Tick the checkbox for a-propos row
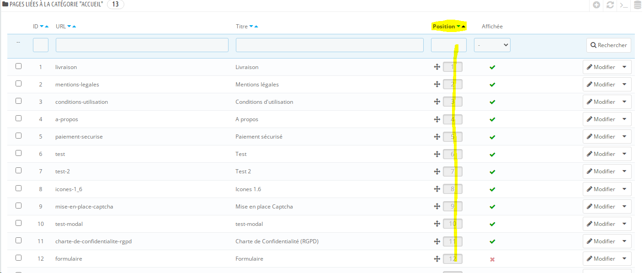644x273 pixels. click(x=18, y=118)
